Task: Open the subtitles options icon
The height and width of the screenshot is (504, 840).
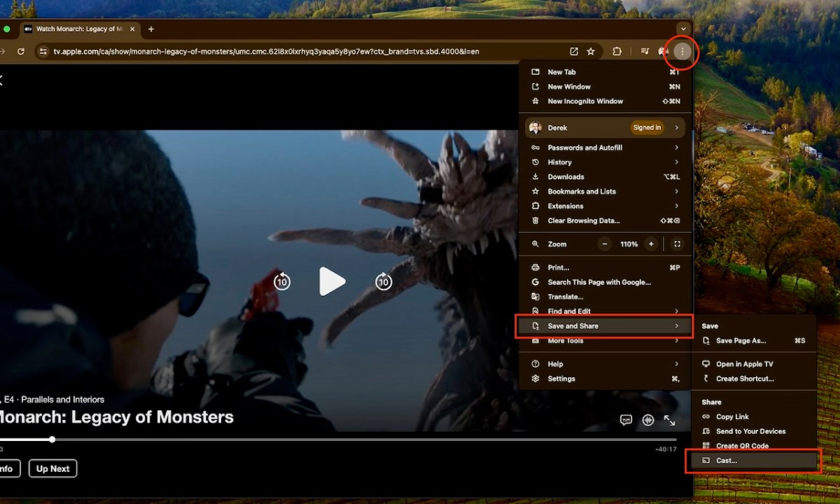Action: pyautogui.click(x=626, y=420)
